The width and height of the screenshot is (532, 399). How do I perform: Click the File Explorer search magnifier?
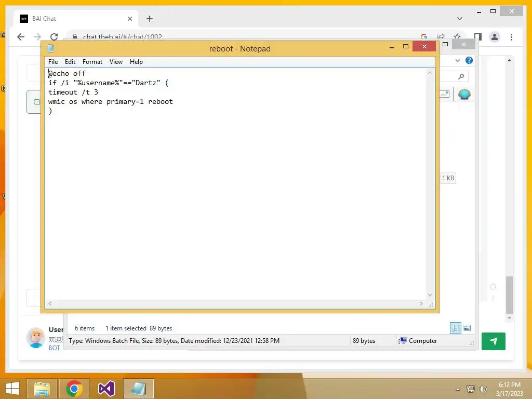(461, 77)
